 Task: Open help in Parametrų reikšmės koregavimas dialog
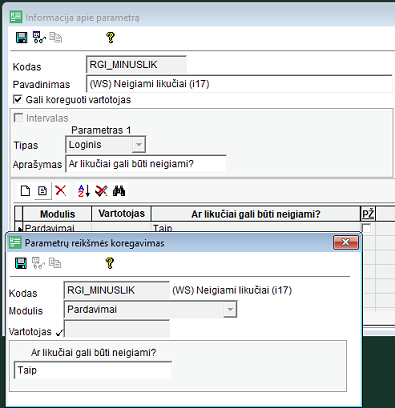click(x=110, y=263)
